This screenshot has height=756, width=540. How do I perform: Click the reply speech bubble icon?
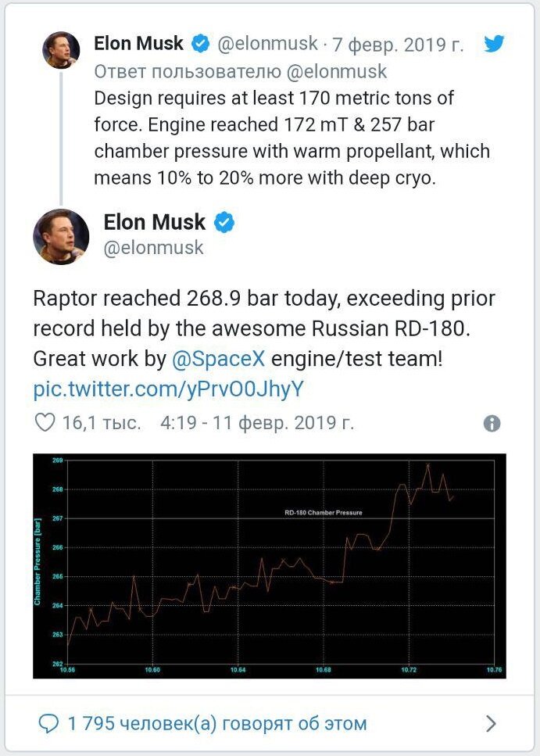(x=48, y=723)
